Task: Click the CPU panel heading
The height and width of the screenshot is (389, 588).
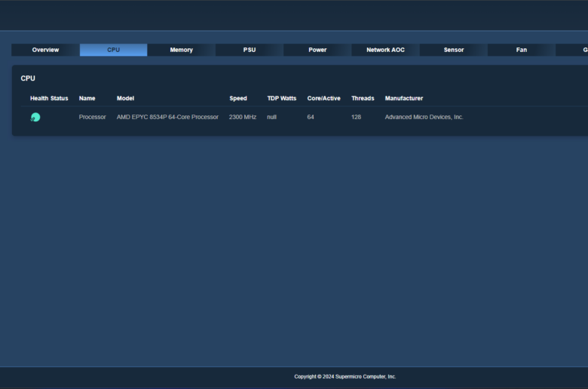Action: click(28, 78)
